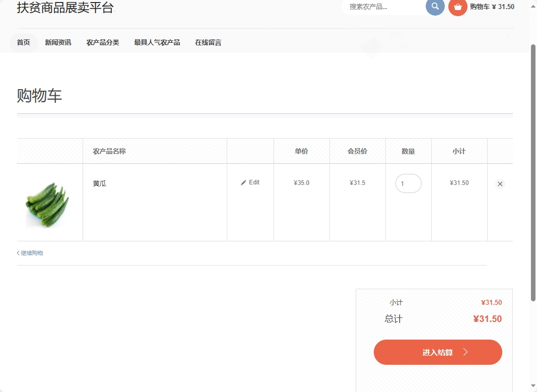Click the chevron beside 继续购物
This screenshot has width=537, height=392.
tap(18, 252)
